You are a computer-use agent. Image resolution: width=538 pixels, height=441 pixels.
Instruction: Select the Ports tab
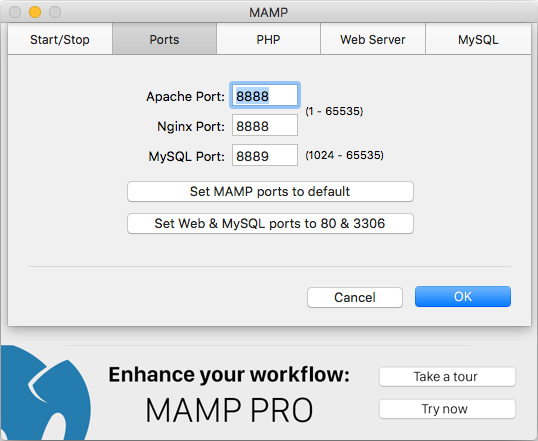[x=164, y=39]
